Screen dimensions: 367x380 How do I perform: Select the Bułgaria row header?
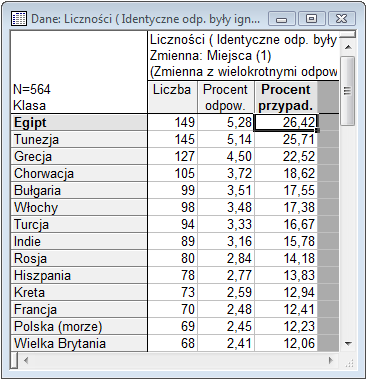[79, 191]
